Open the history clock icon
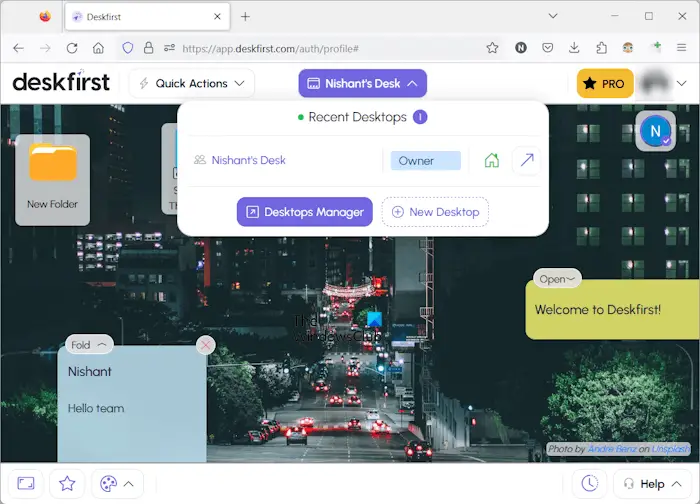Screen dimensions: 700x504 point(589,483)
